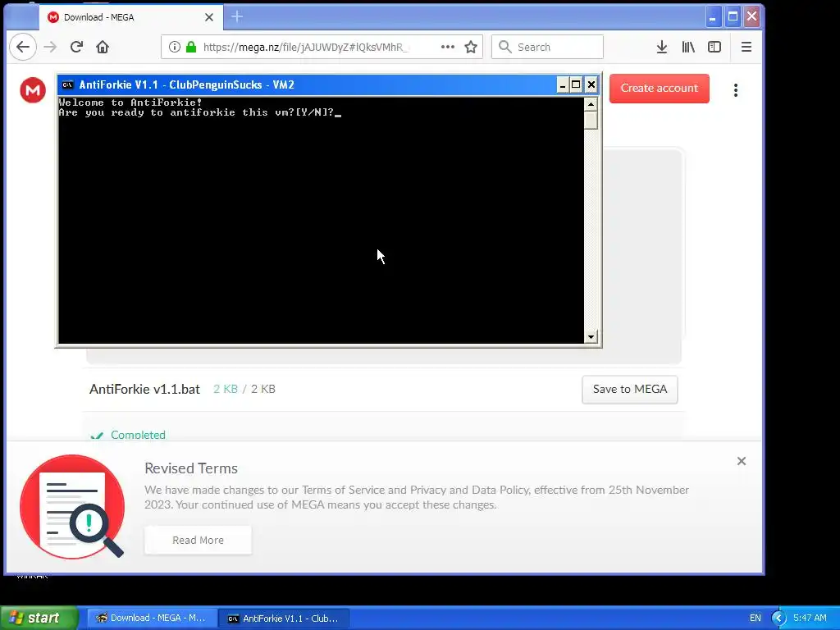
Task: Click the AntiForkie v1.1.bat file name
Action: click(144, 390)
